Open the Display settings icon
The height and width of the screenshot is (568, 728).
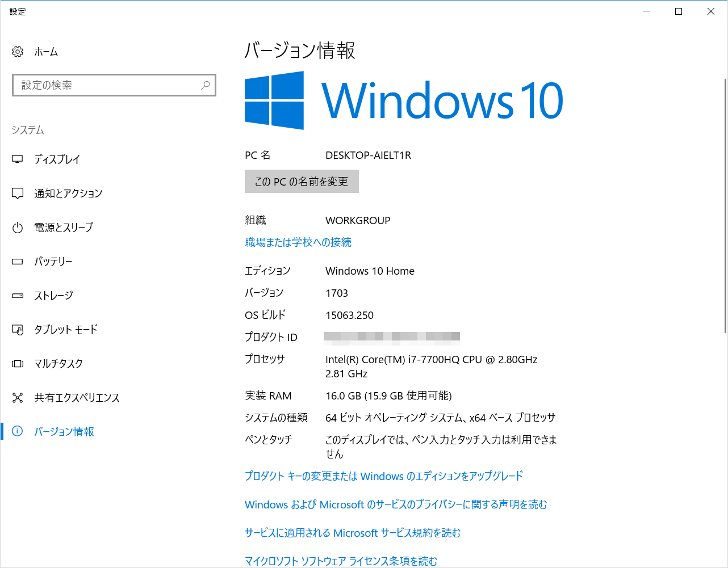17,159
